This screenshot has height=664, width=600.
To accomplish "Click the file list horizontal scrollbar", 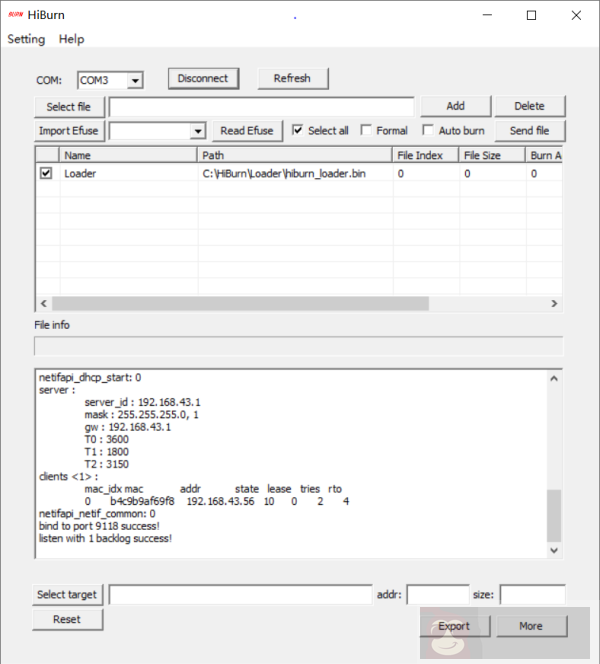I will pos(240,303).
